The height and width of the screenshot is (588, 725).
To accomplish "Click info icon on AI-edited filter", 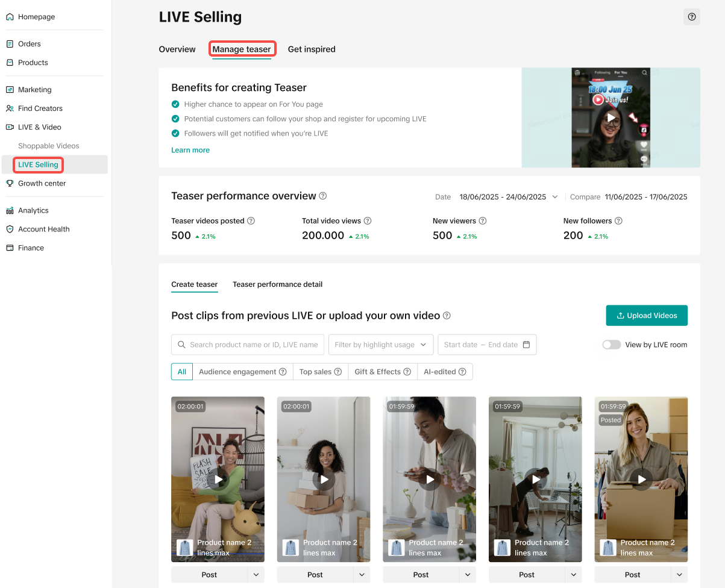I will [x=462, y=372].
